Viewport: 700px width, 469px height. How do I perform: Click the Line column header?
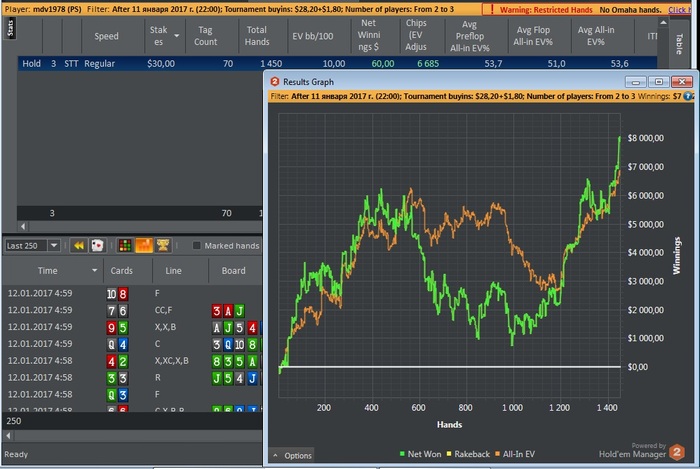(x=173, y=270)
